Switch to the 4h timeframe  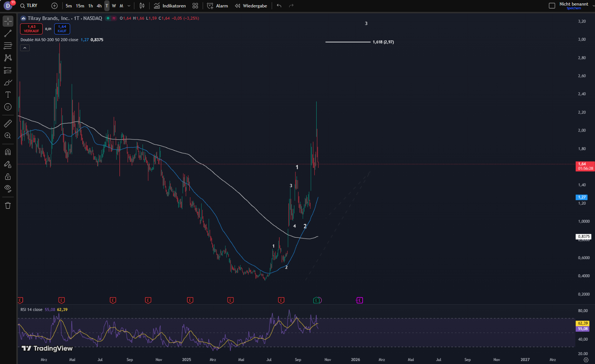99,6
